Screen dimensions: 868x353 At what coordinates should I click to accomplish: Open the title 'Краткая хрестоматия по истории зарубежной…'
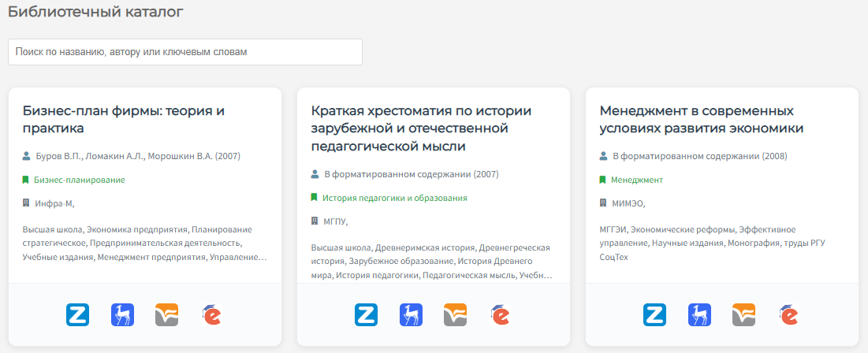421,128
